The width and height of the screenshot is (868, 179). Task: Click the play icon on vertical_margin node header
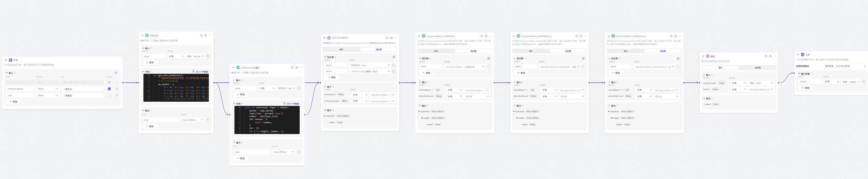click(x=296, y=68)
